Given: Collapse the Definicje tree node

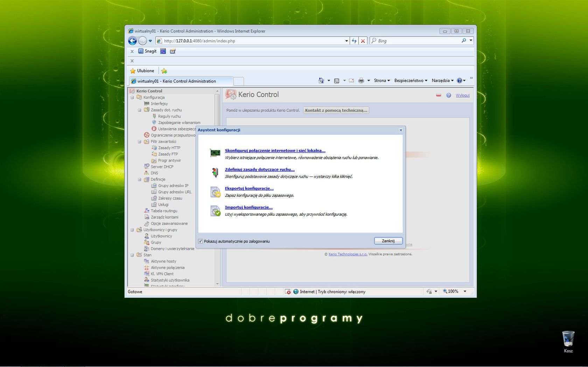Looking at the screenshot, I should 140,179.
